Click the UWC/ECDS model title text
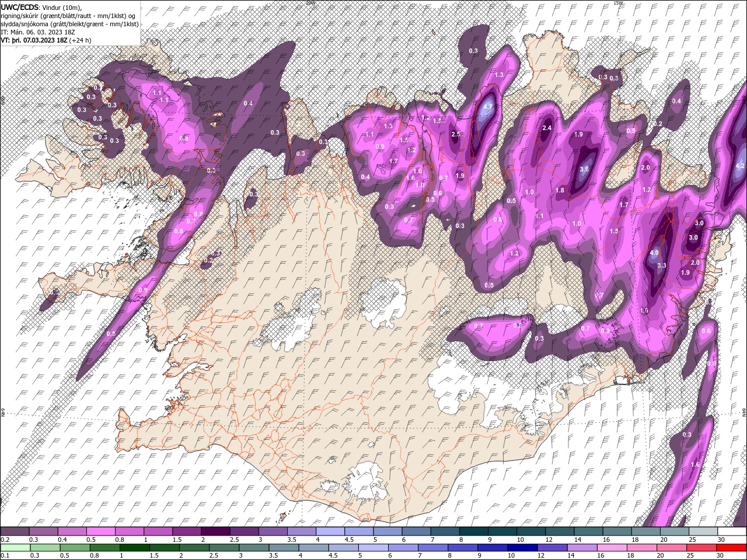747x560 pixels. pos(20,6)
